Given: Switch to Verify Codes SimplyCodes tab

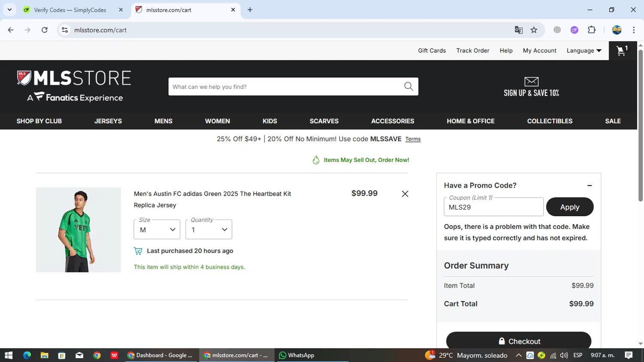Looking at the screenshot, I should pos(70,9).
